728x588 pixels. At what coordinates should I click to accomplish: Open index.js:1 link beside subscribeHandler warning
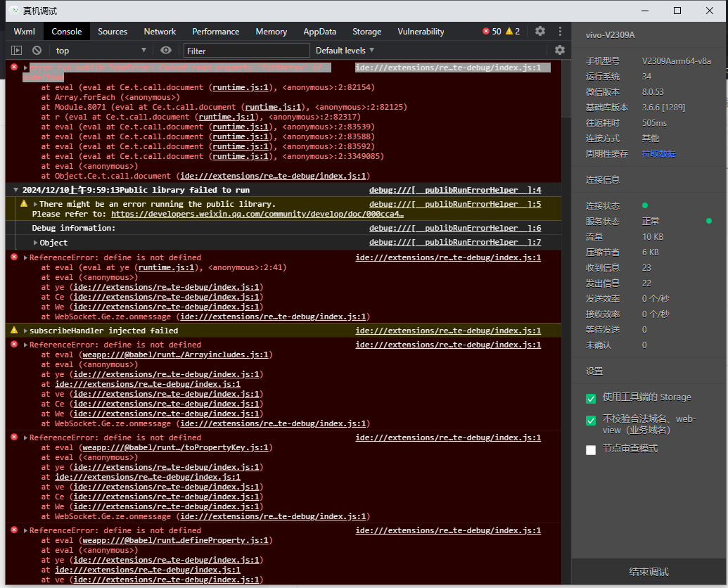pos(448,331)
